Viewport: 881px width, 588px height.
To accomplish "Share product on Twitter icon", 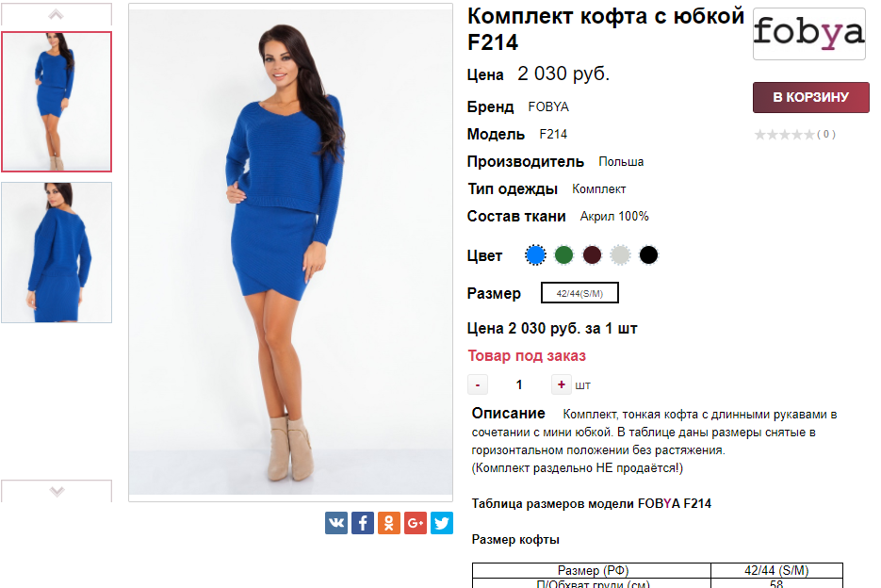I will (x=442, y=523).
